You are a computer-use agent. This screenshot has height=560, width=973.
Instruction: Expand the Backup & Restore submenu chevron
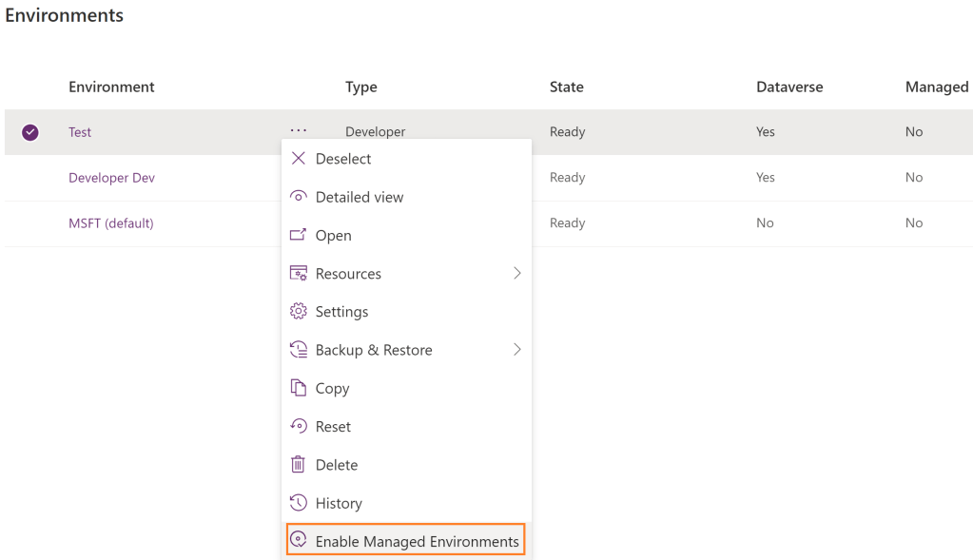pyautogui.click(x=517, y=350)
